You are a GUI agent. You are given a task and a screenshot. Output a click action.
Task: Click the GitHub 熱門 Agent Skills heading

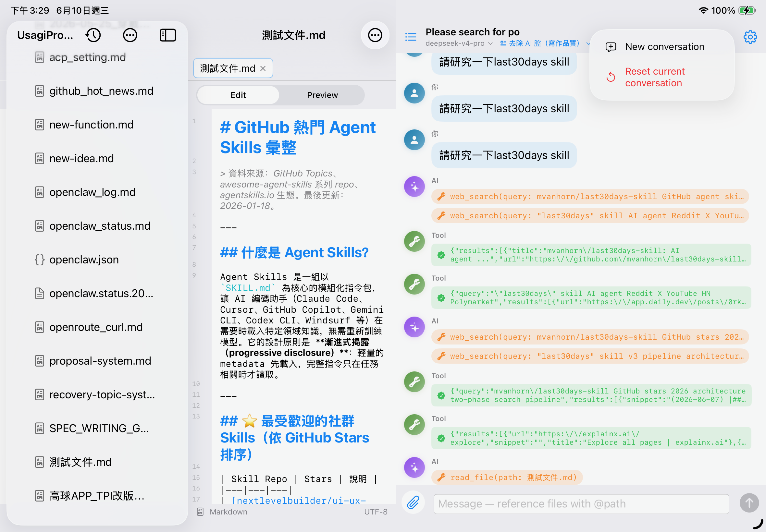coord(298,137)
